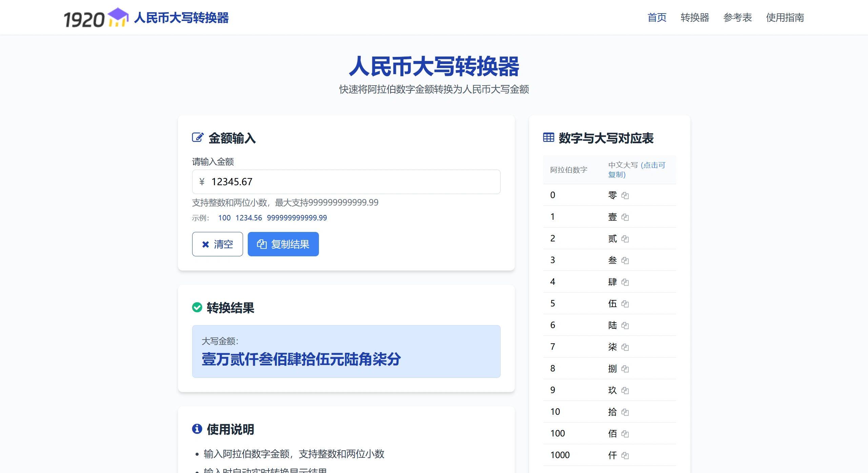This screenshot has height=473, width=868.
Task: Click the 1920 graduation cap logo
Action: (x=96, y=18)
